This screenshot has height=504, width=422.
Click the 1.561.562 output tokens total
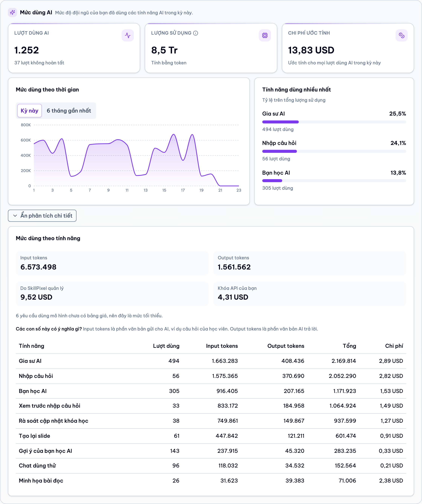coord(234,267)
